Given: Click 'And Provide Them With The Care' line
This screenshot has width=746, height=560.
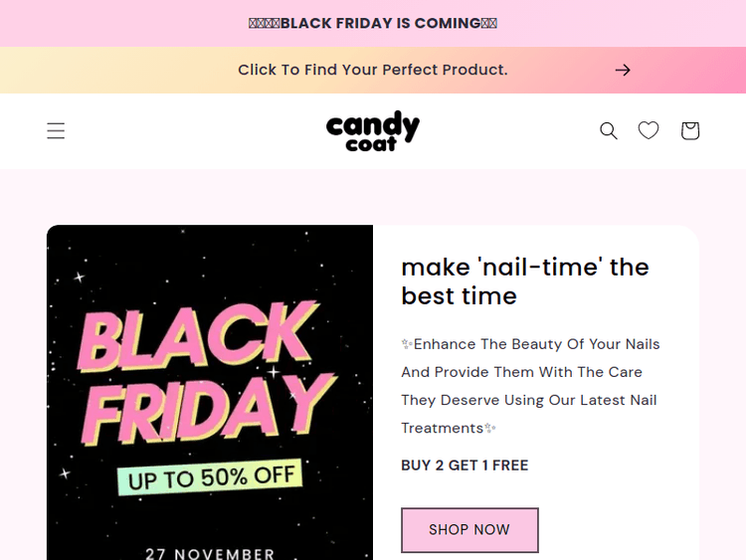Looking at the screenshot, I should (x=522, y=372).
